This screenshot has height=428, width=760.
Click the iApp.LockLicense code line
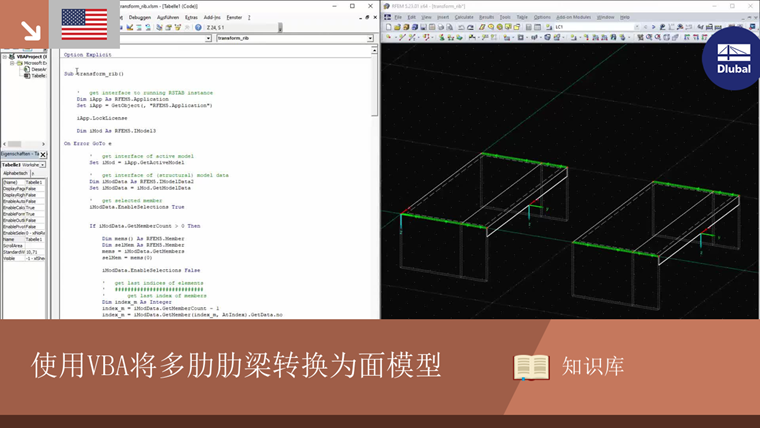(102, 118)
